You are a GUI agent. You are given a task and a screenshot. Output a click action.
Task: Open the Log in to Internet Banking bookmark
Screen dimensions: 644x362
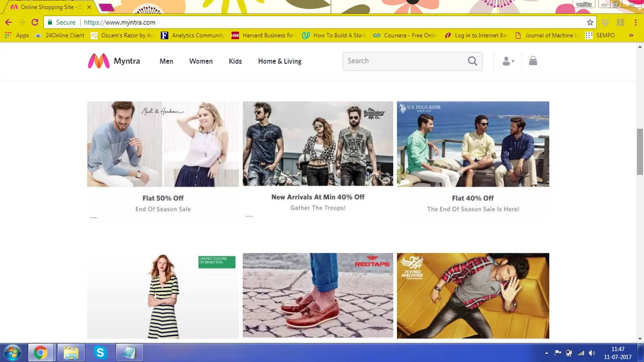point(476,35)
